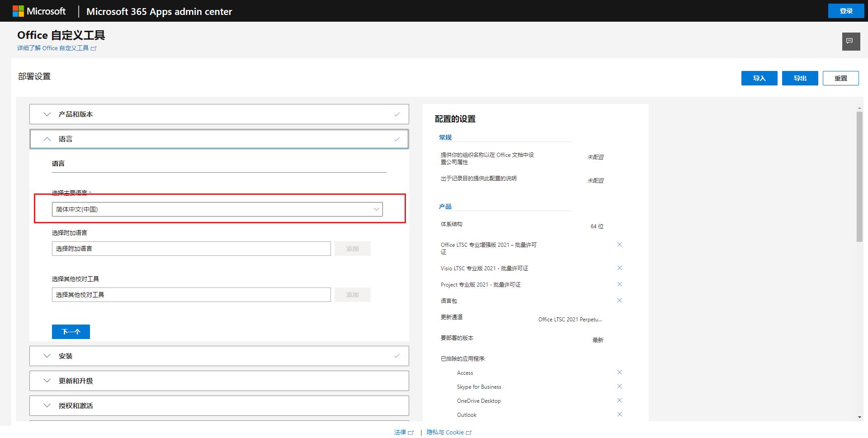Click the 最新 version value

[x=598, y=340]
